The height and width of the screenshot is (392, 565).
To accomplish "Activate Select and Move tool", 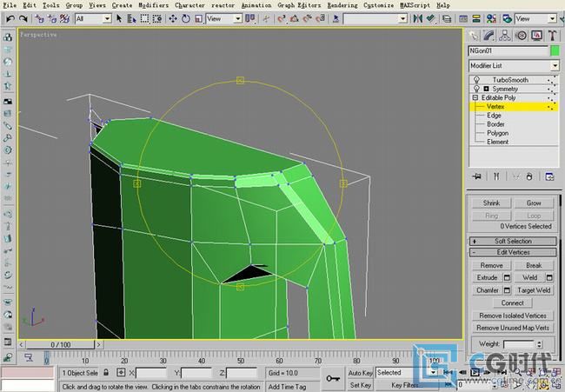I will coord(173,18).
